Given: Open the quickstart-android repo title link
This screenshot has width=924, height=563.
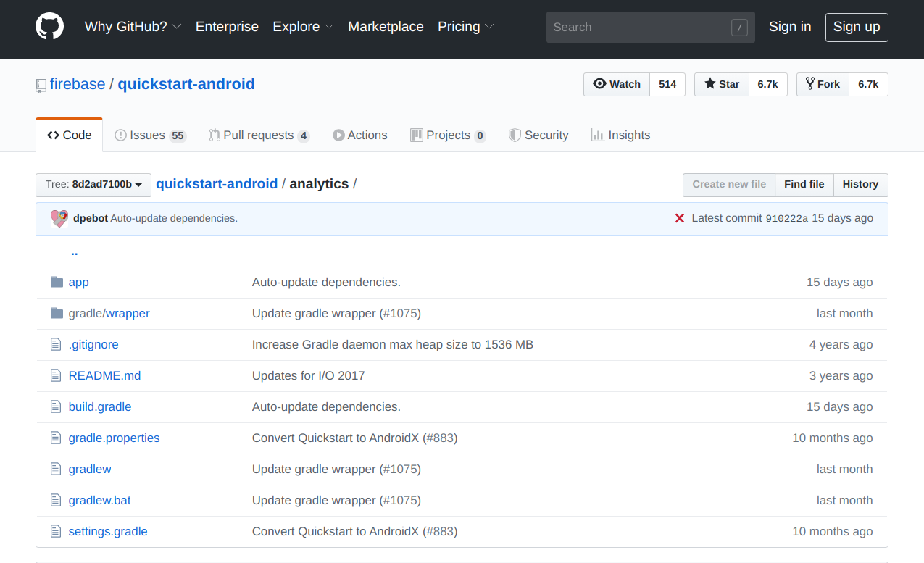Looking at the screenshot, I should 186,84.
